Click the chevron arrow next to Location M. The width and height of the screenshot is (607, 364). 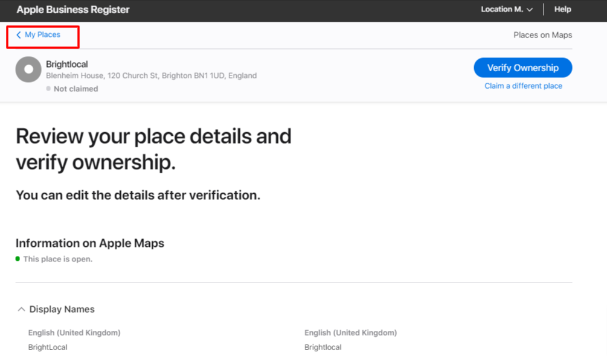point(530,10)
